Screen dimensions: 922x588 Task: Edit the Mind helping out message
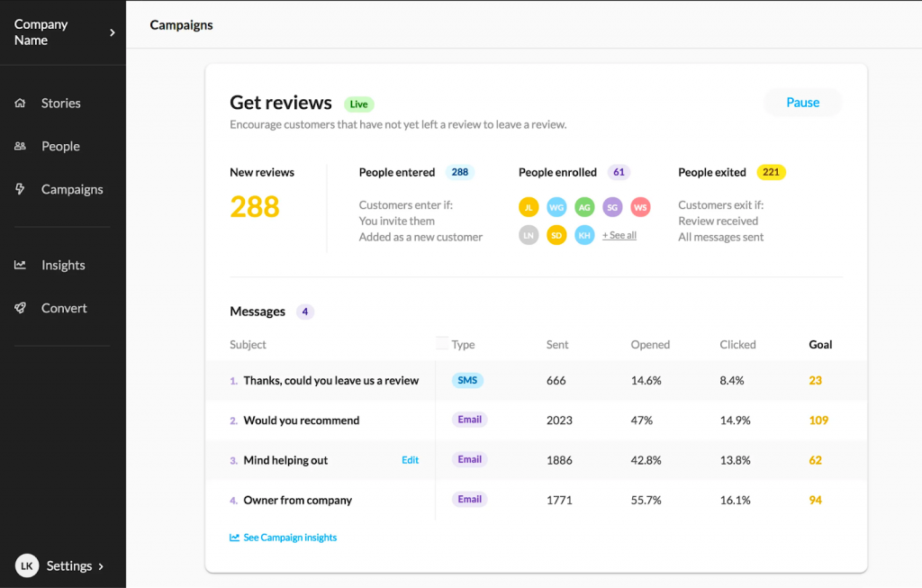click(x=411, y=459)
